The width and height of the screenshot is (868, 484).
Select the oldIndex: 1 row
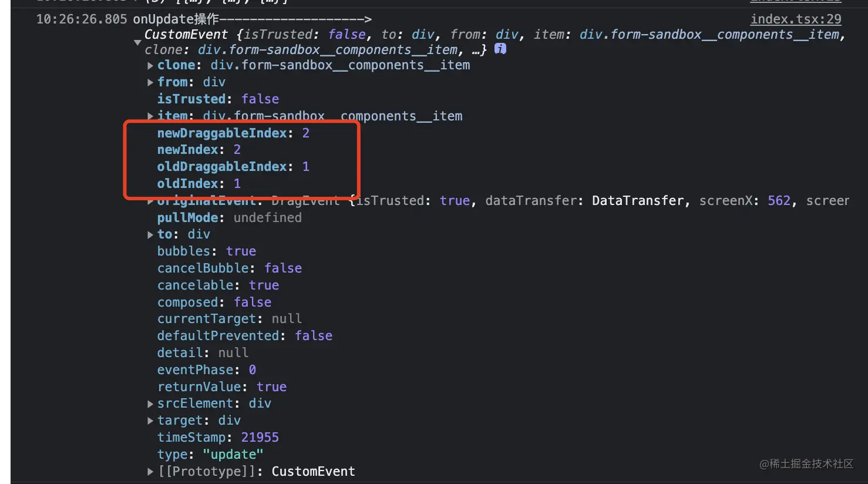(x=199, y=184)
